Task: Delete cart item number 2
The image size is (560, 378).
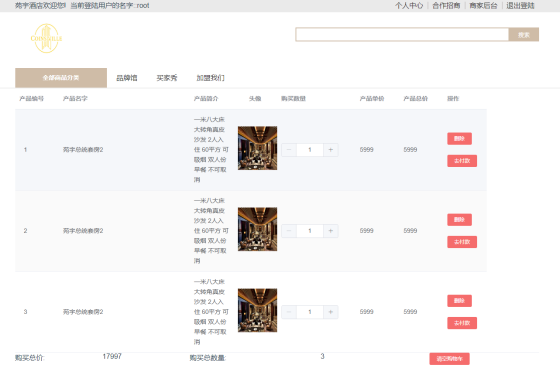Action: 459,220
